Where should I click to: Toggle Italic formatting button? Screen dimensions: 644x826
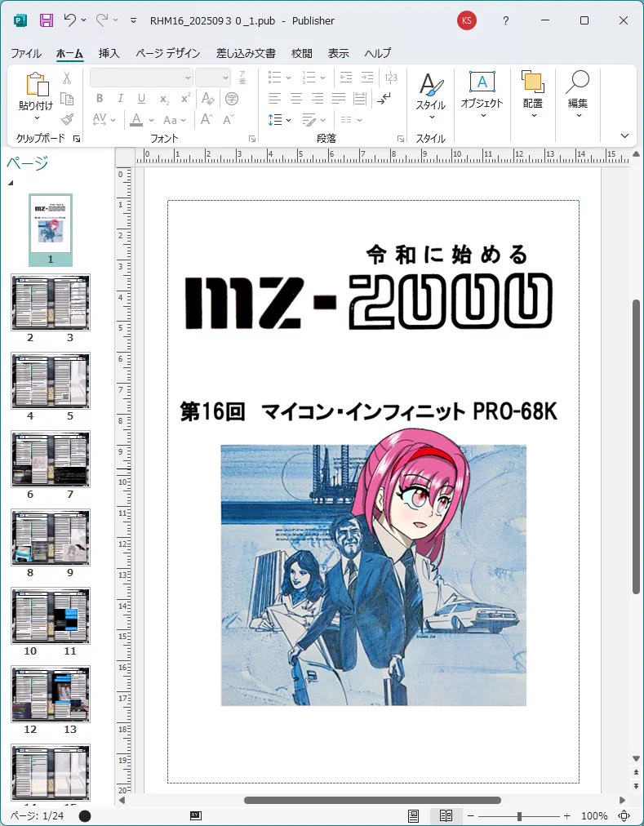coord(121,98)
